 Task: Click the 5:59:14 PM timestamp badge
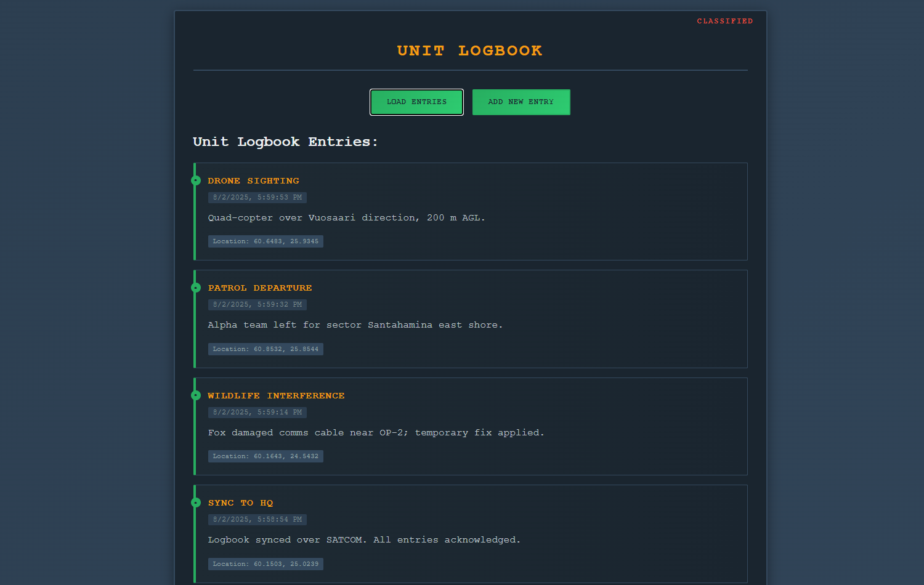[x=257, y=413]
